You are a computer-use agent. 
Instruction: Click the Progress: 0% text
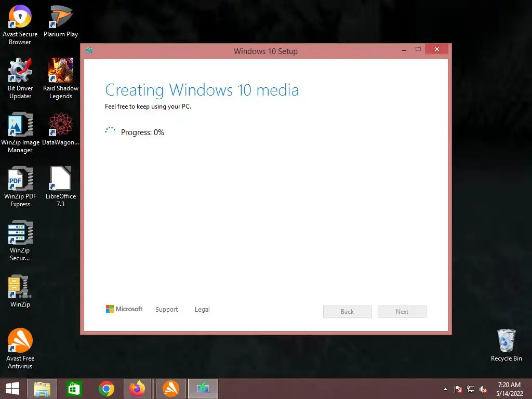(x=142, y=132)
